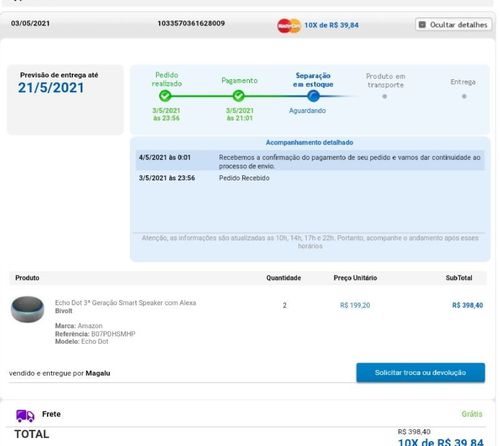Click the subtotal R$ 398,40 in blue
The height and width of the screenshot is (446, 500).
click(x=468, y=305)
